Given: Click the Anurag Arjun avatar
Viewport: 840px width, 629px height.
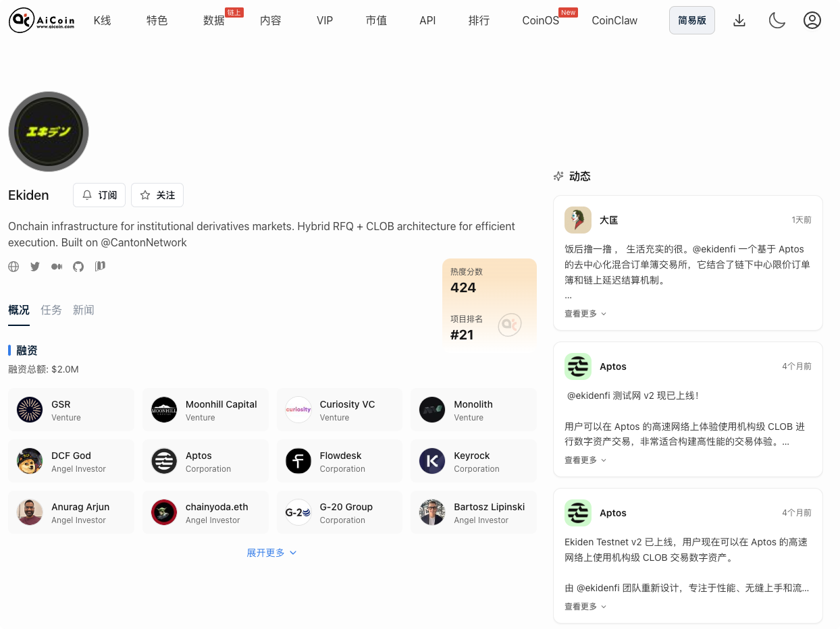Looking at the screenshot, I should pos(30,512).
